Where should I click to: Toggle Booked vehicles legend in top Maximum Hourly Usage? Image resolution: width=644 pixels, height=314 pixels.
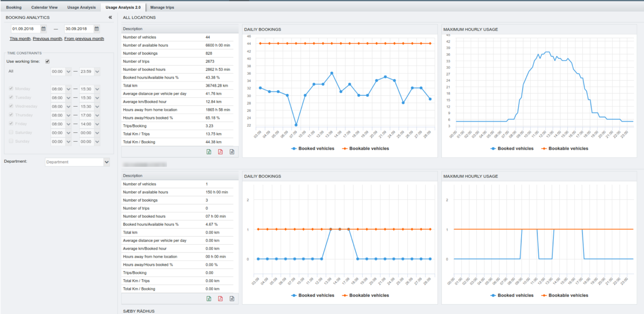click(512, 148)
